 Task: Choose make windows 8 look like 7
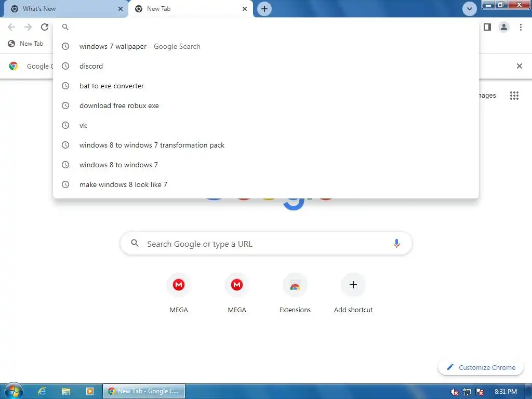(x=265, y=184)
